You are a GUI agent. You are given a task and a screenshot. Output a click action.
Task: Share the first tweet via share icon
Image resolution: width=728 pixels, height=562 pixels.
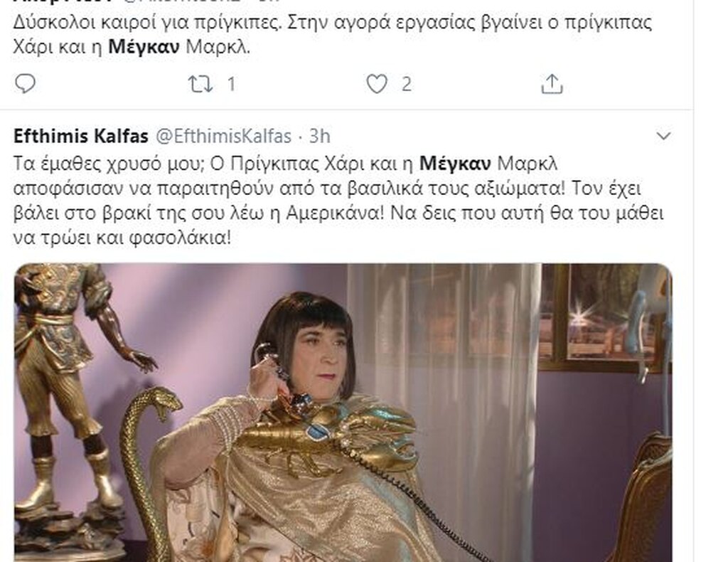point(552,84)
